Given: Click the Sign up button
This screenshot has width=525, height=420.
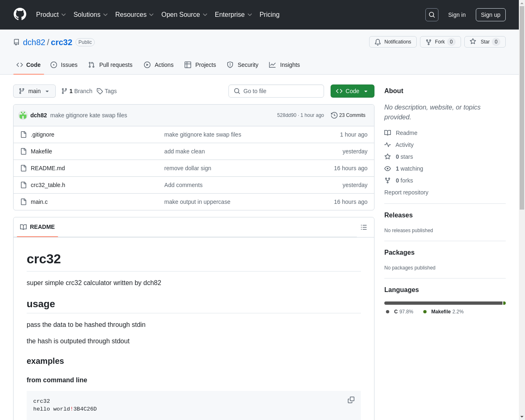Looking at the screenshot, I should point(491,15).
